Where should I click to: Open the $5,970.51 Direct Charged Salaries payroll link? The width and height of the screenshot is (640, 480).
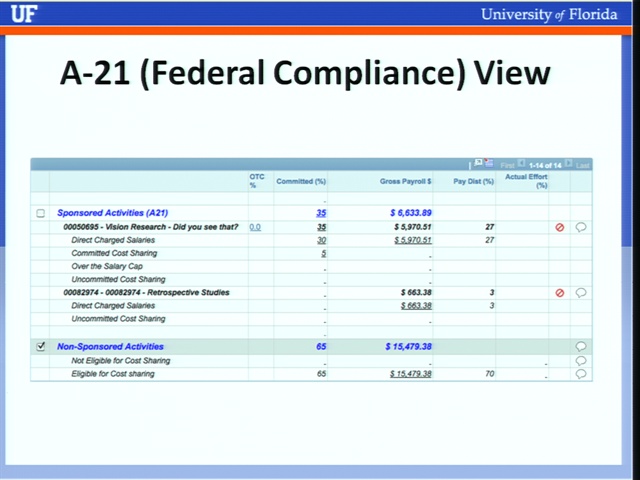tap(413, 240)
